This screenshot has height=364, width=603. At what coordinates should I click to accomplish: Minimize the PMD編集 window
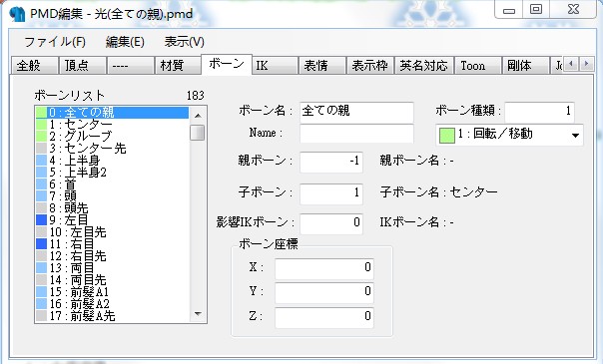coord(509,10)
